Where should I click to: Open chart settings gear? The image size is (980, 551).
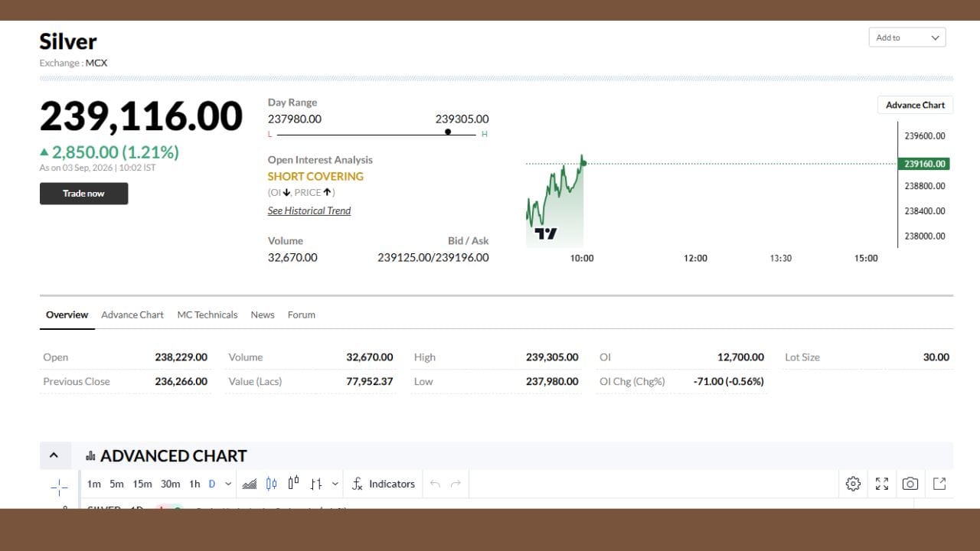click(x=853, y=484)
